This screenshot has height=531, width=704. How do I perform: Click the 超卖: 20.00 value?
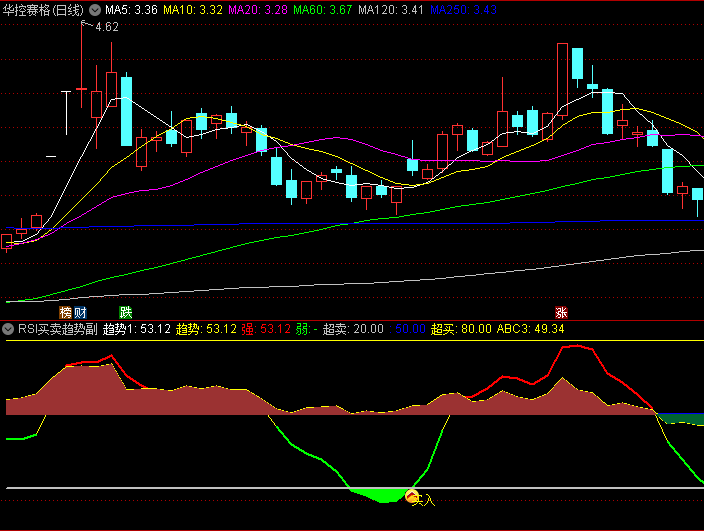pyautogui.click(x=353, y=329)
